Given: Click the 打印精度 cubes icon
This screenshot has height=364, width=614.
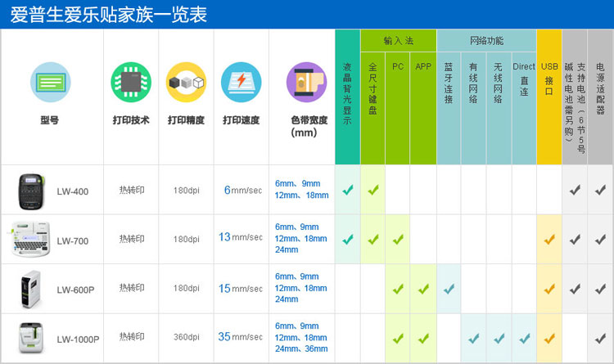Looking at the screenshot, I should [187, 82].
